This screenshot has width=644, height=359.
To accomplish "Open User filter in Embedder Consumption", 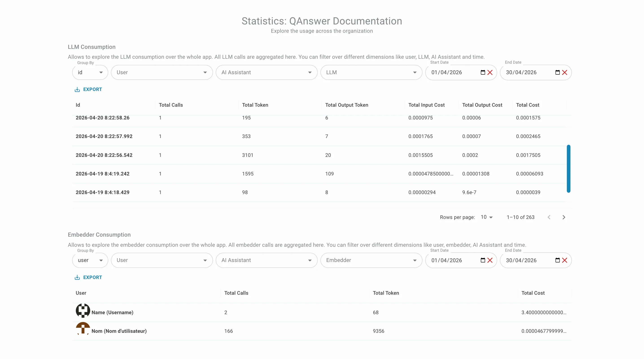I will coord(162,260).
